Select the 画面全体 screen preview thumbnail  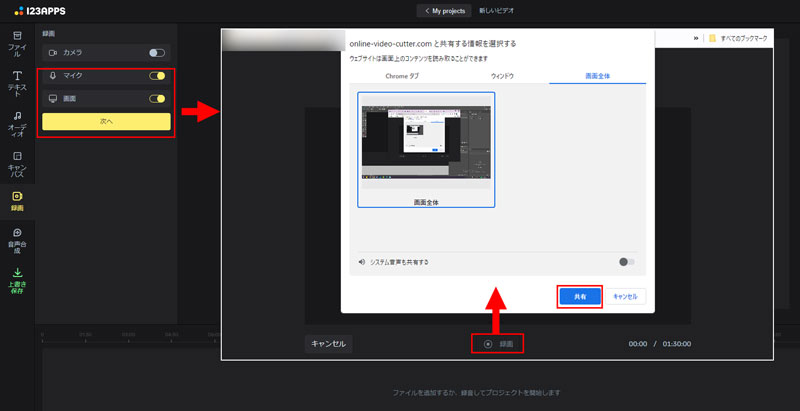pyautogui.click(x=426, y=149)
